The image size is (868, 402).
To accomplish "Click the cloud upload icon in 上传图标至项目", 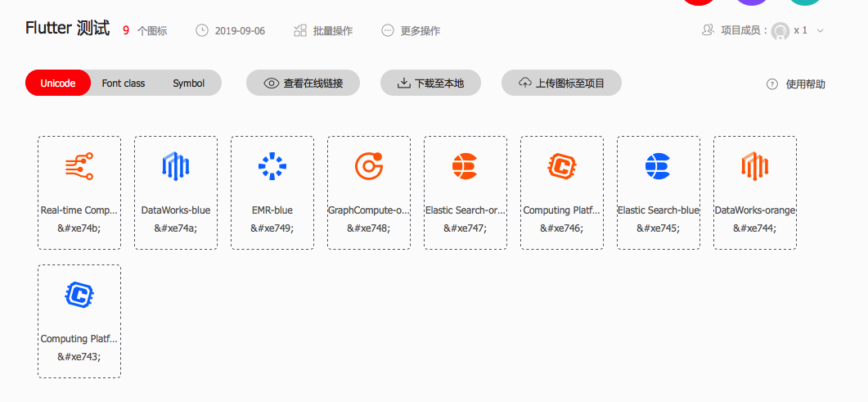I will [x=524, y=83].
